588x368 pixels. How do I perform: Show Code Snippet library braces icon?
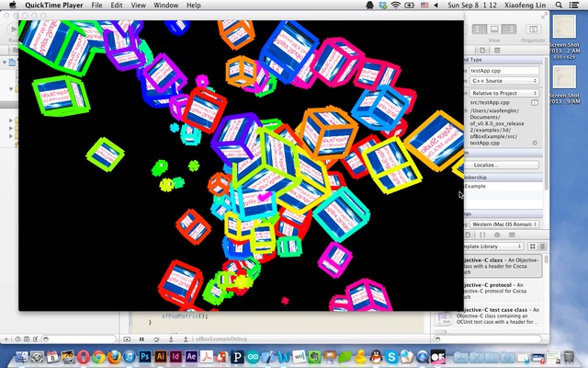tap(482, 235)
